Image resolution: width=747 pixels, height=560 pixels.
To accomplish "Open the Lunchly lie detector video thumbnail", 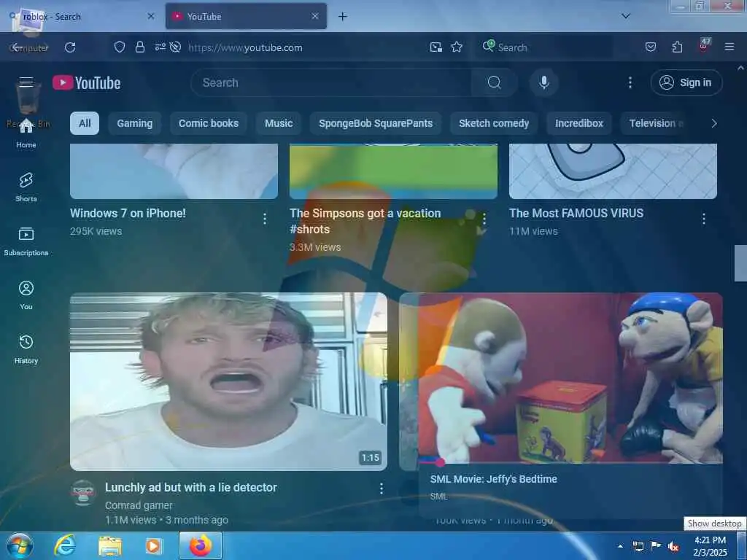I will click(228, 381).
